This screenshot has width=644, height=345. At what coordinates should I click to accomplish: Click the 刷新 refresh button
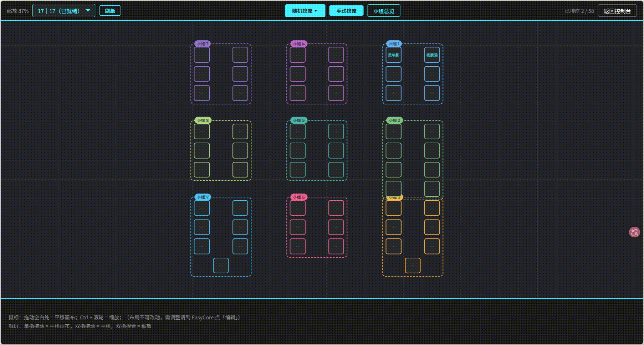coord(110,11)
